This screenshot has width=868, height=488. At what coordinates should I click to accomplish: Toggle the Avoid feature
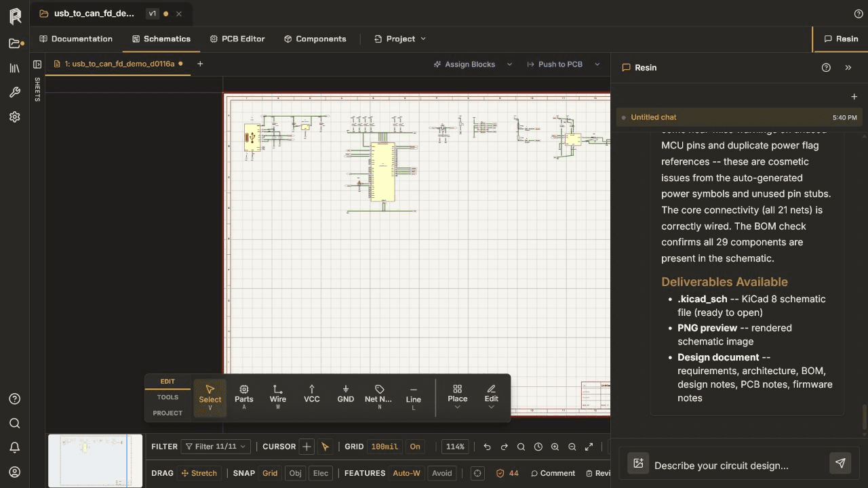[x=441, y=473]
